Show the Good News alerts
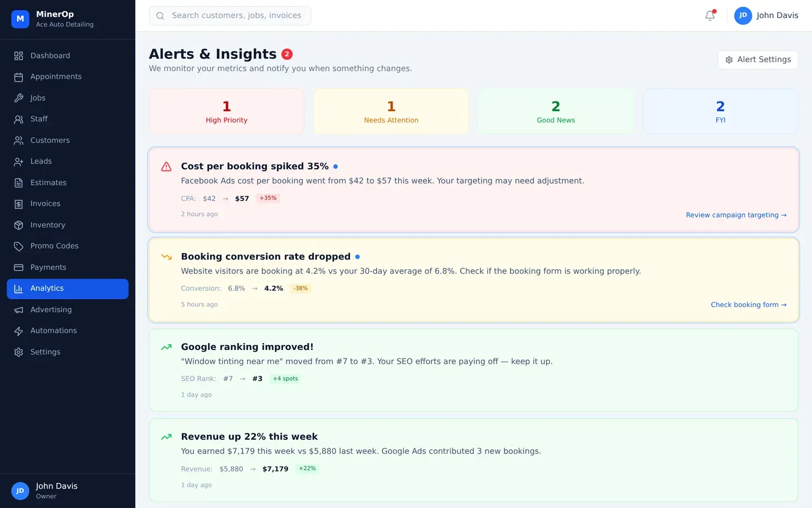Screen dimensions: 812x508 (555, 111)
